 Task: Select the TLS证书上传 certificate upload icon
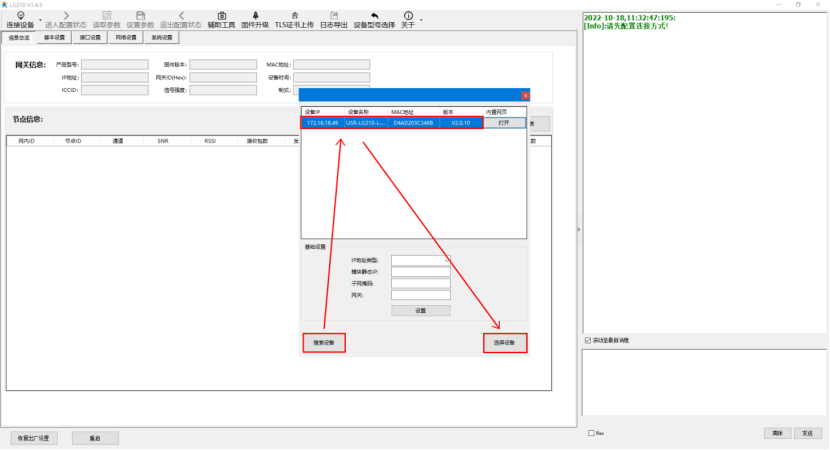point(295,17)
